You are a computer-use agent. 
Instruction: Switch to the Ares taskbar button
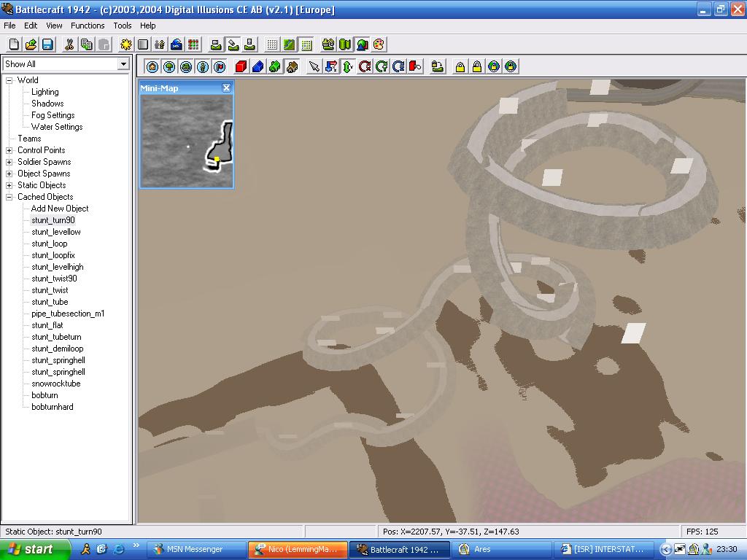(501, 550)
